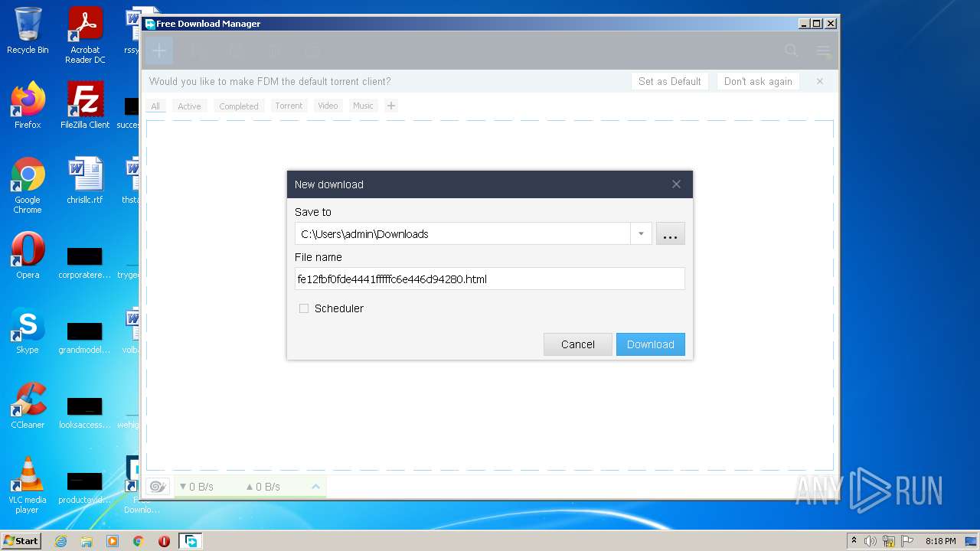Launch Internet Explorer from taskbar
Viewport: 980px width, 551px height.
pos(60,541)
